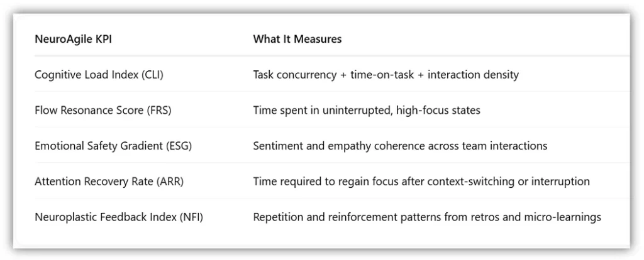
Task: Select the Attention Recovery Rate (ARR) cell
Action: pos(109,181)
